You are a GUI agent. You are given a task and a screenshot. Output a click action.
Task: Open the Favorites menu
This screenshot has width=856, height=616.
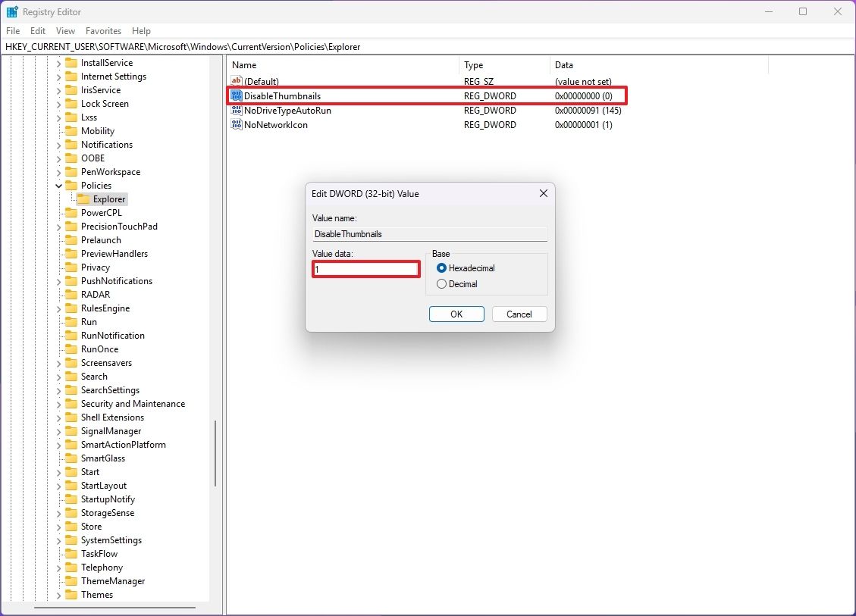click(x=103, y=31)
